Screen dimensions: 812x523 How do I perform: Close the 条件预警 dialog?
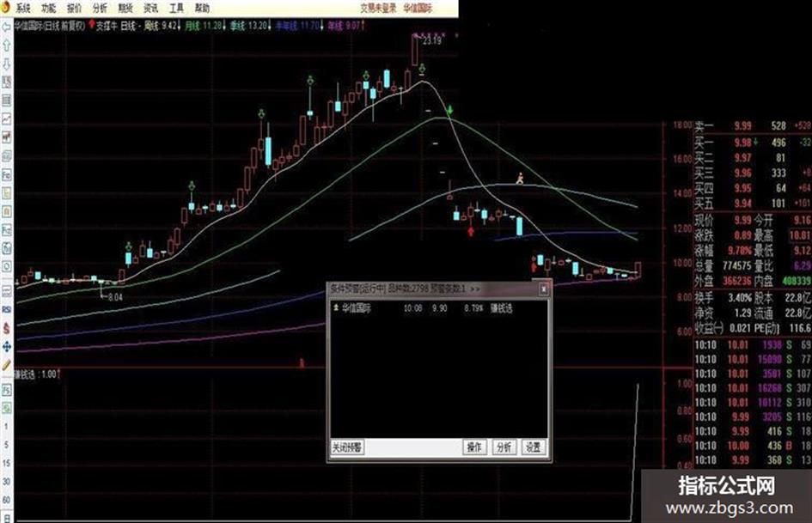[543, 289]
